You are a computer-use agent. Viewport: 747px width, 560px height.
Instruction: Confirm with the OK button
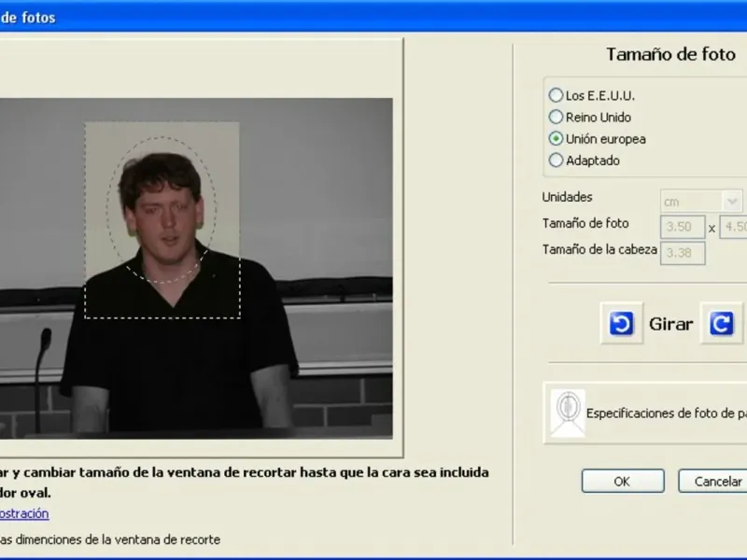click(623, 481)
